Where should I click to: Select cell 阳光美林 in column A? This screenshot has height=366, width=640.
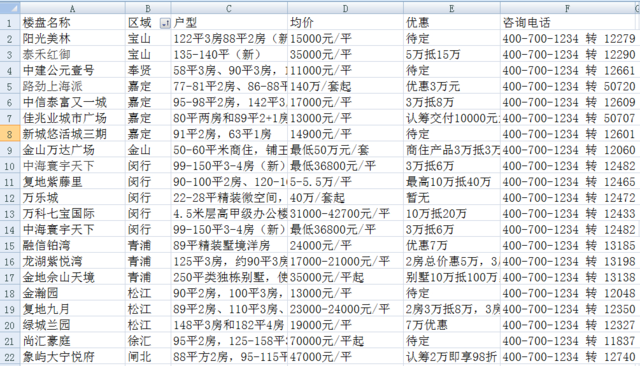click(x=73, y=38)
